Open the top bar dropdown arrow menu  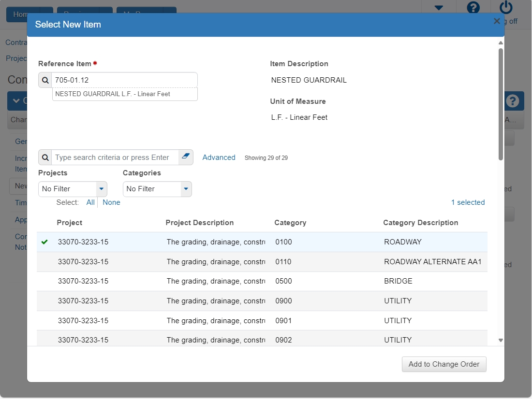pyautogui.click(x=439, y=8)
